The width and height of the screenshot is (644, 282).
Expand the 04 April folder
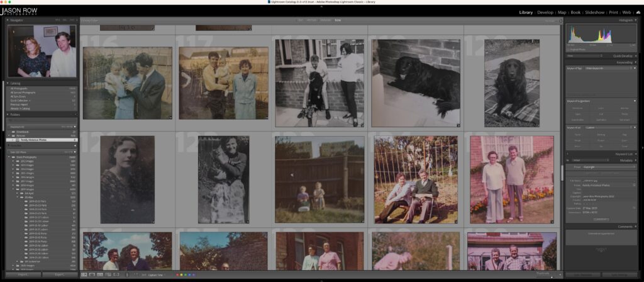(x=17, y=193)
